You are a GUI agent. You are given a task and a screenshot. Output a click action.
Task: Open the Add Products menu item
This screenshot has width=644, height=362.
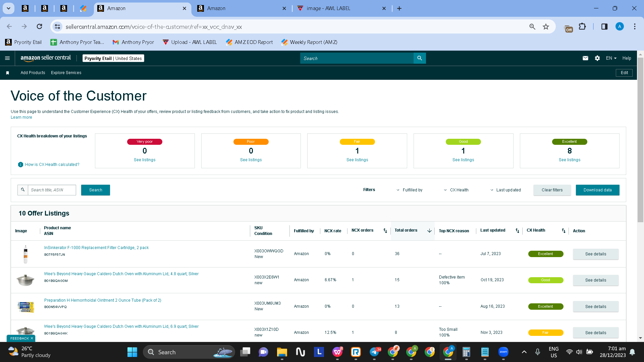coord(33,73)
